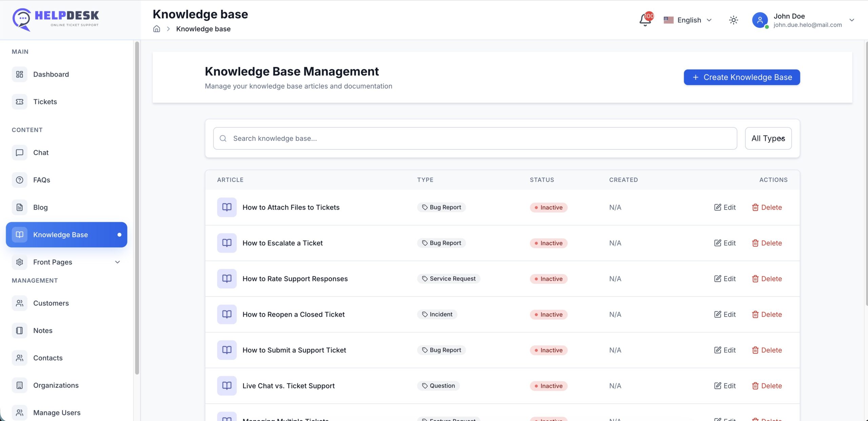
Task: Delete How to Attach Files to Tickets
Action: [767, 207]
